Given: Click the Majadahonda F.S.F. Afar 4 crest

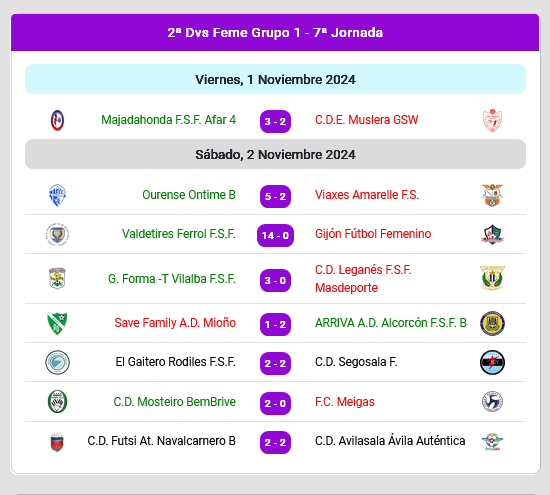Looking at the screenshot, I should tap(58, 120).
